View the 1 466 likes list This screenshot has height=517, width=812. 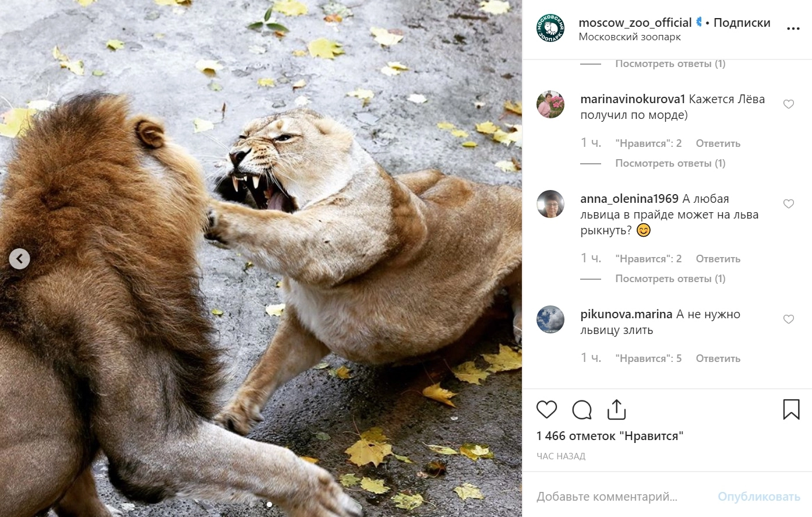[x=609, y=436]
